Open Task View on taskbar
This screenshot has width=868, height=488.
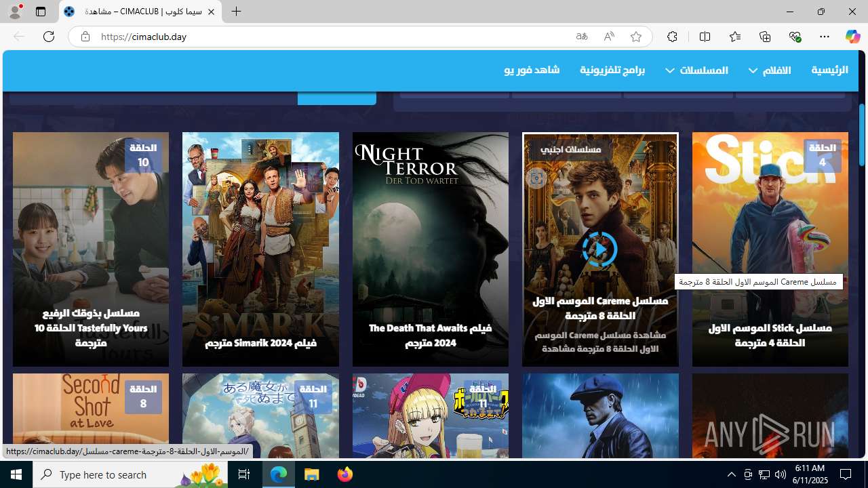coord(244,474)
